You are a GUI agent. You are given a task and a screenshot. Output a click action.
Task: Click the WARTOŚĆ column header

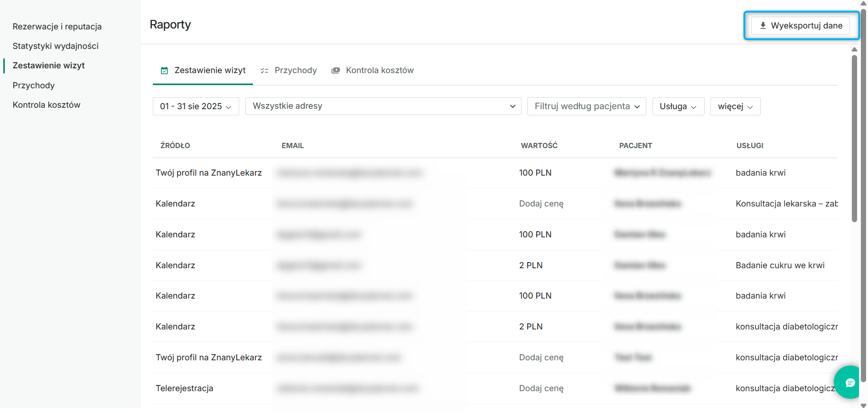coord(539,146)
